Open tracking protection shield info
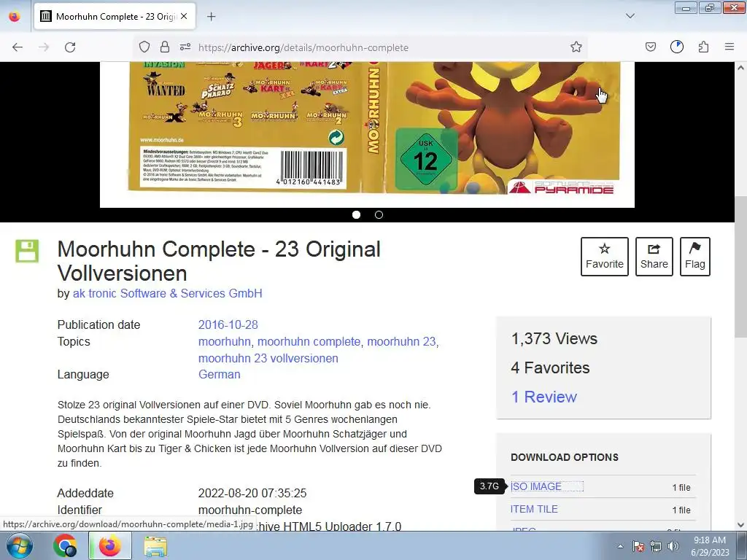The height and width of the screenshot is (560, 747). coord(144,47)
